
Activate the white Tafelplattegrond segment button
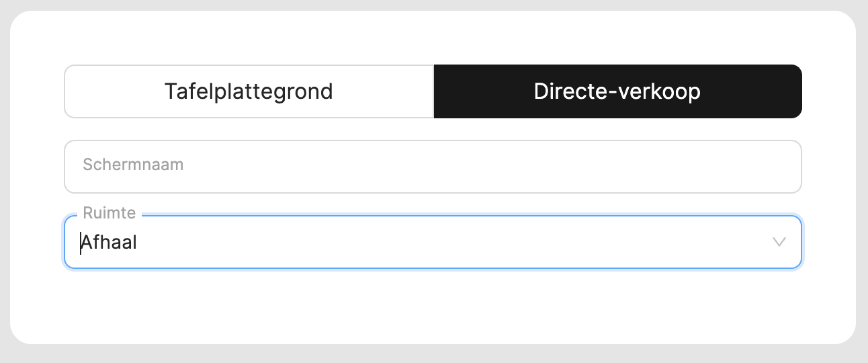(x=249, y=91)
